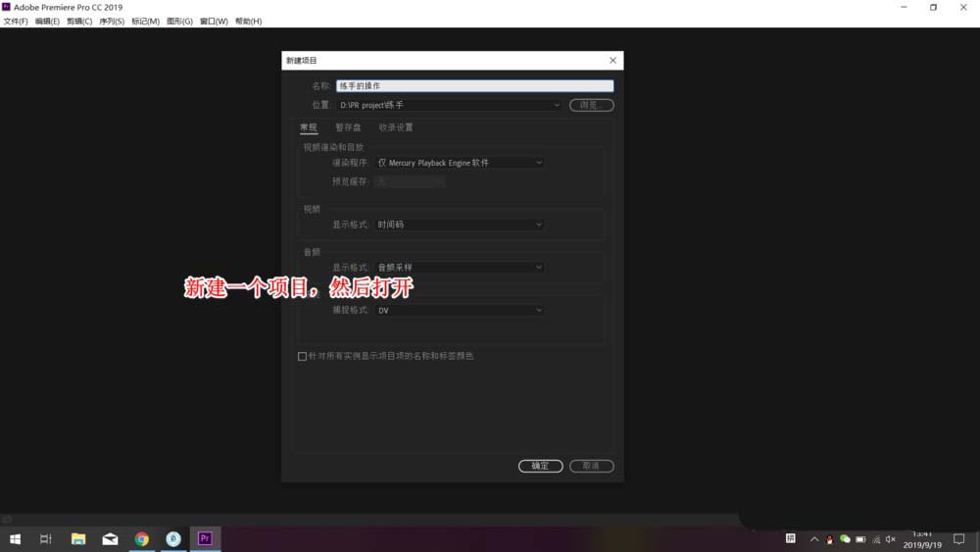Screen dimensions: 980x552
Task: Close the 新建项目 dialog
Action: click(612, 60)
